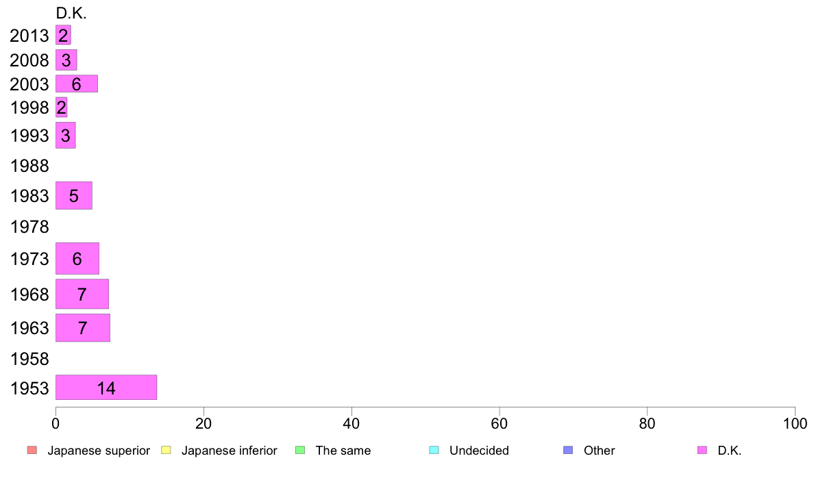Click the Undecided legend text
The height and width of the screenshot is (504, 814).
tap(479, 451)
